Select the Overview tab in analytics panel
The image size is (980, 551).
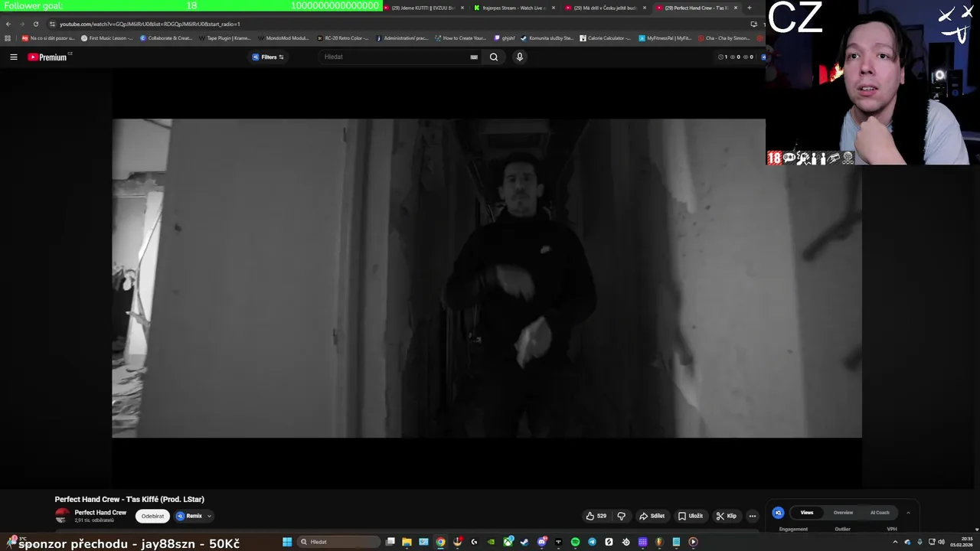click(843, 513)
